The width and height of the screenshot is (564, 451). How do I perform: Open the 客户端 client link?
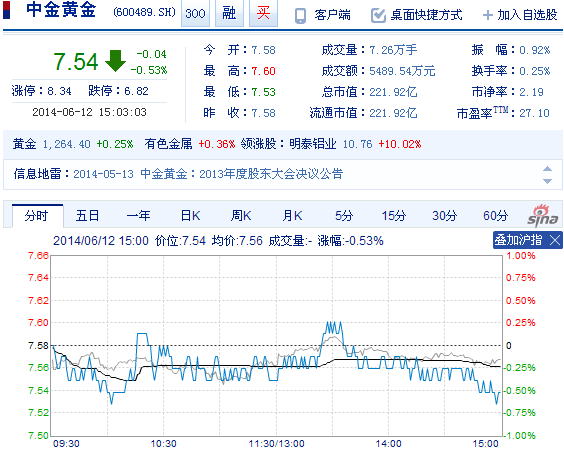pyautogui.click(x=332, y=15)
